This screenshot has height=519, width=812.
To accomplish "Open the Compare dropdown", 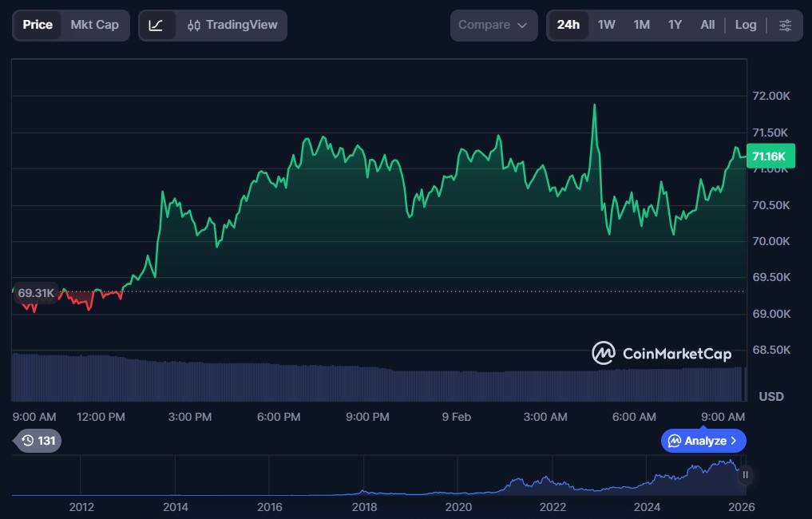I will tap(493, 26).
